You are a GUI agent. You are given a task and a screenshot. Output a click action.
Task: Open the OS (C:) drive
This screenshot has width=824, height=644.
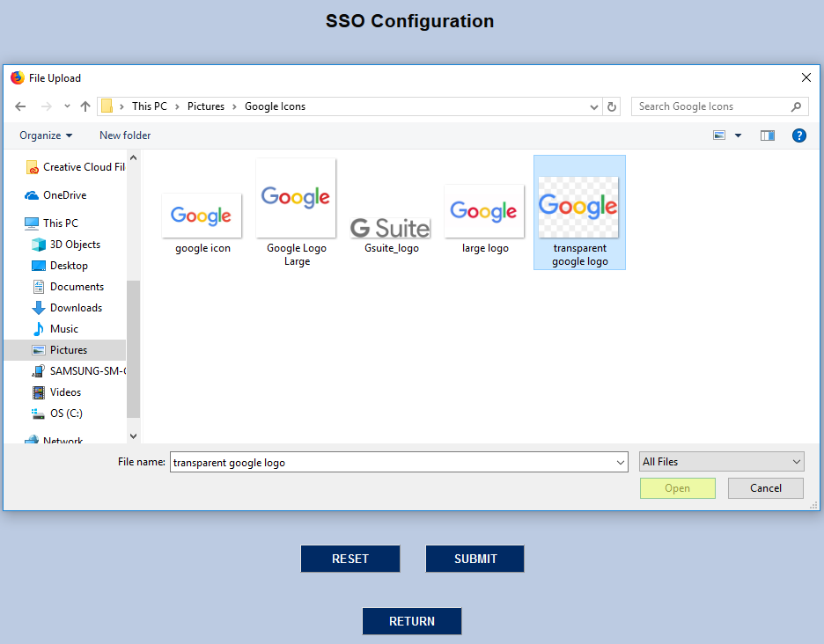[x=70, y=413]
